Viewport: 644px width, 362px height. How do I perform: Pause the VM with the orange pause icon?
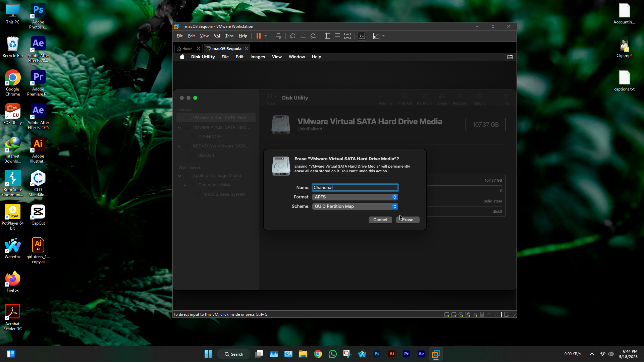258,36
